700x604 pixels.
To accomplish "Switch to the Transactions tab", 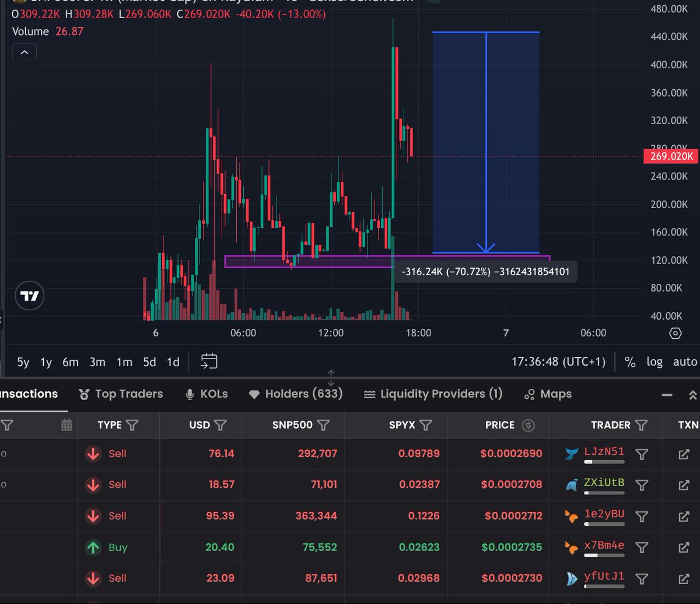I will (29, 394).
